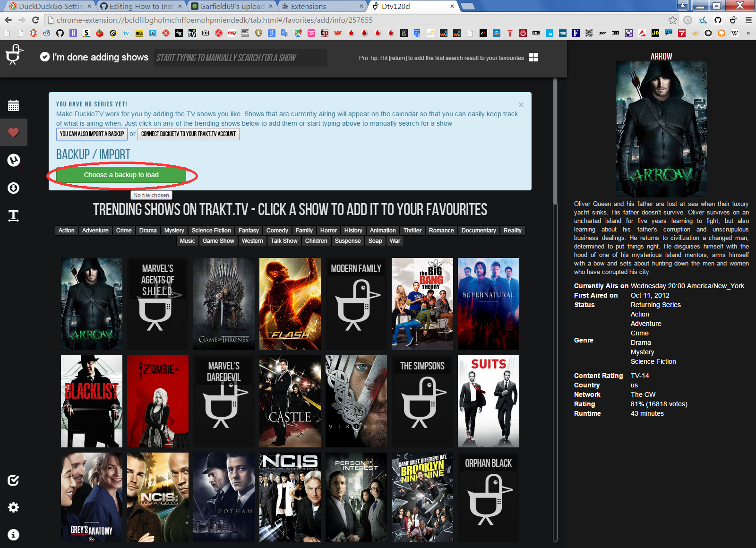This screenshot has width=756, height=548.
Task: Filter trending shows by Adventure genre
Action: (95, 231)
